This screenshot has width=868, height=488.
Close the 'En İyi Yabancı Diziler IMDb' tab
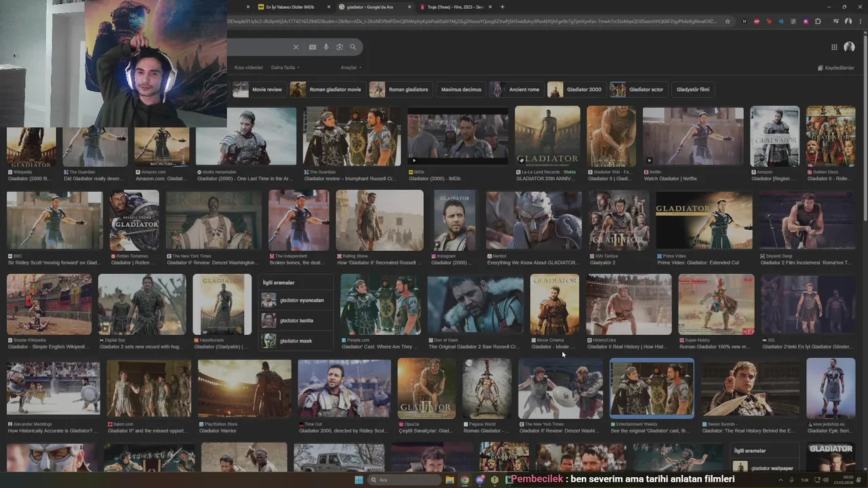point(330,7)
